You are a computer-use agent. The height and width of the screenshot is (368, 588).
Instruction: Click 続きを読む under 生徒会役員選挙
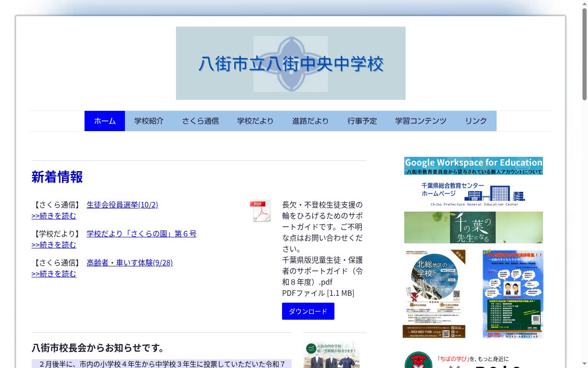54,216
